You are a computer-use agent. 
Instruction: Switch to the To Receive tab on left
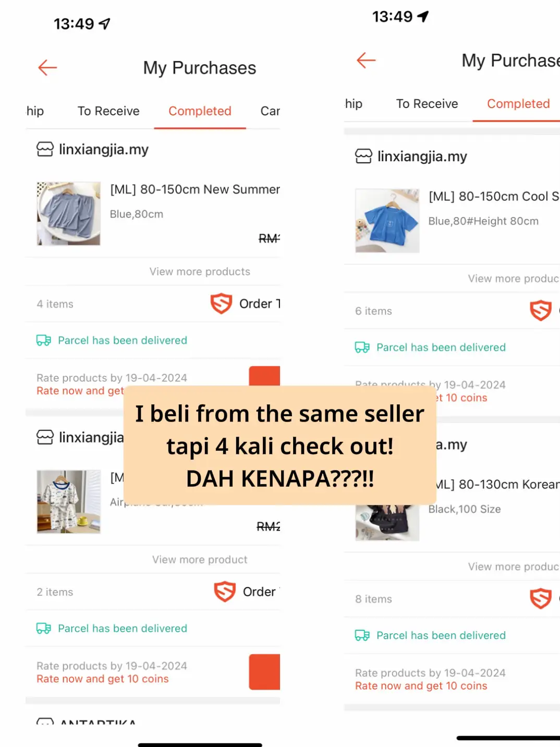(108, 111)
